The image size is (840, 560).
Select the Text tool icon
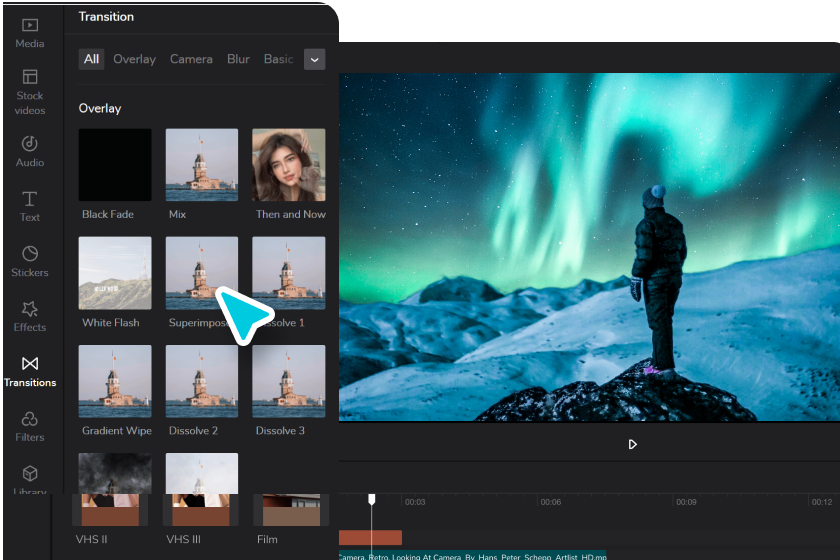pyautogui.click(x=29, y=199)
